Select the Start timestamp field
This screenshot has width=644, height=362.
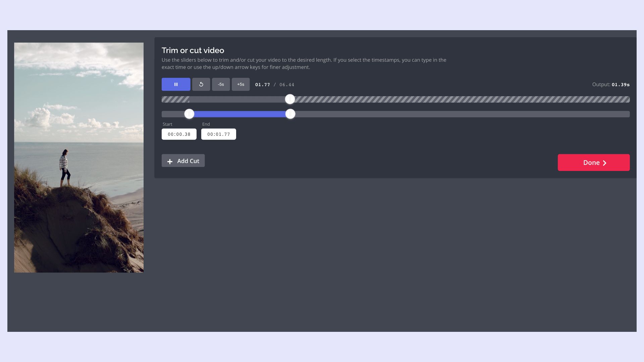179,134
